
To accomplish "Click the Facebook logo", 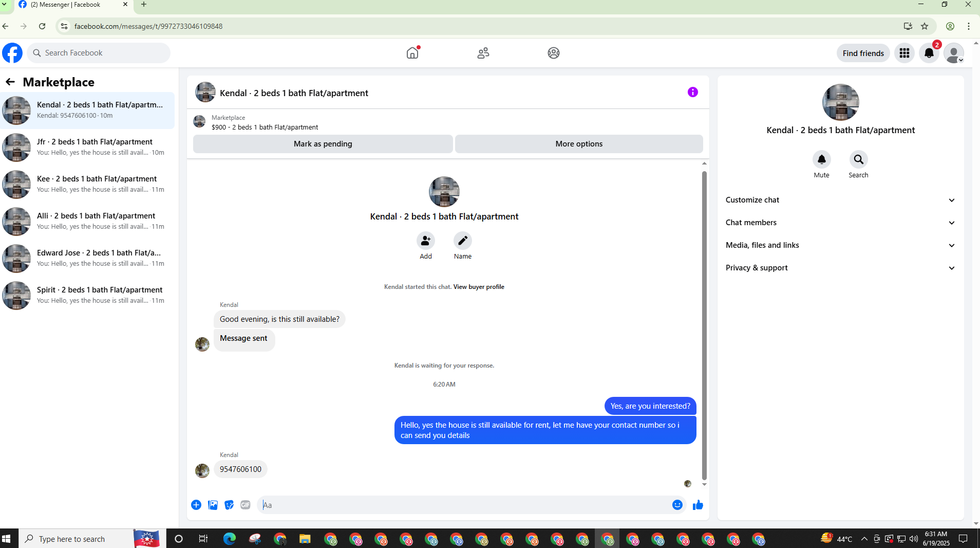I will (12, 53).
